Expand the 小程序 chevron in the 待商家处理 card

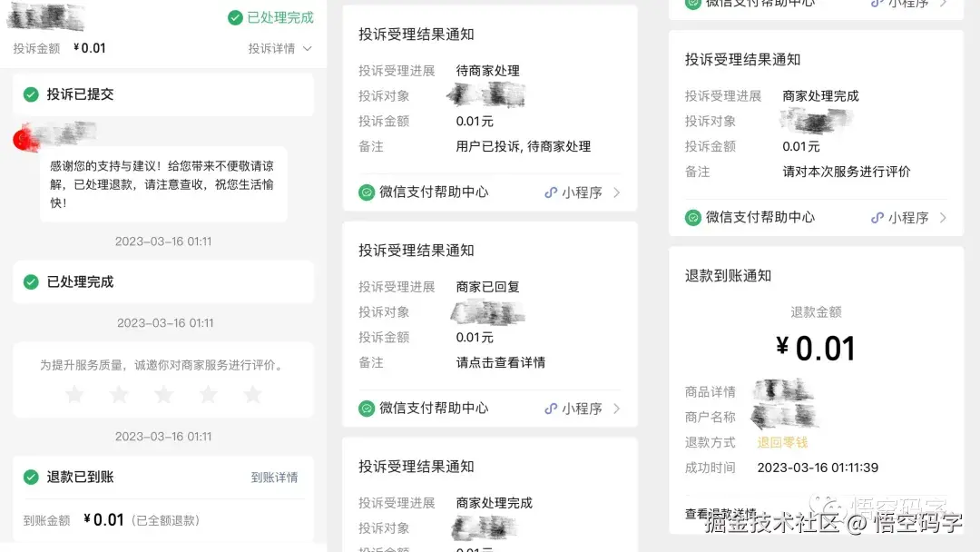tap(618, 192)
